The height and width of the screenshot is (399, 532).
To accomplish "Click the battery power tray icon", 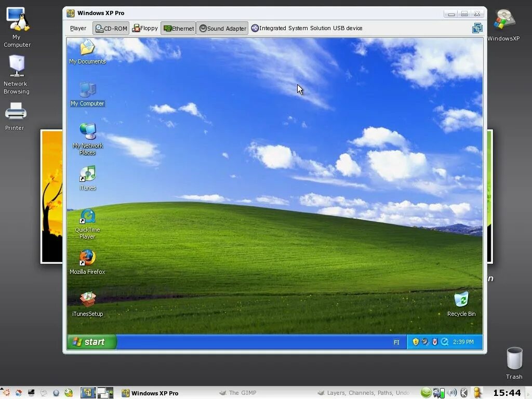I will [438, 393].
